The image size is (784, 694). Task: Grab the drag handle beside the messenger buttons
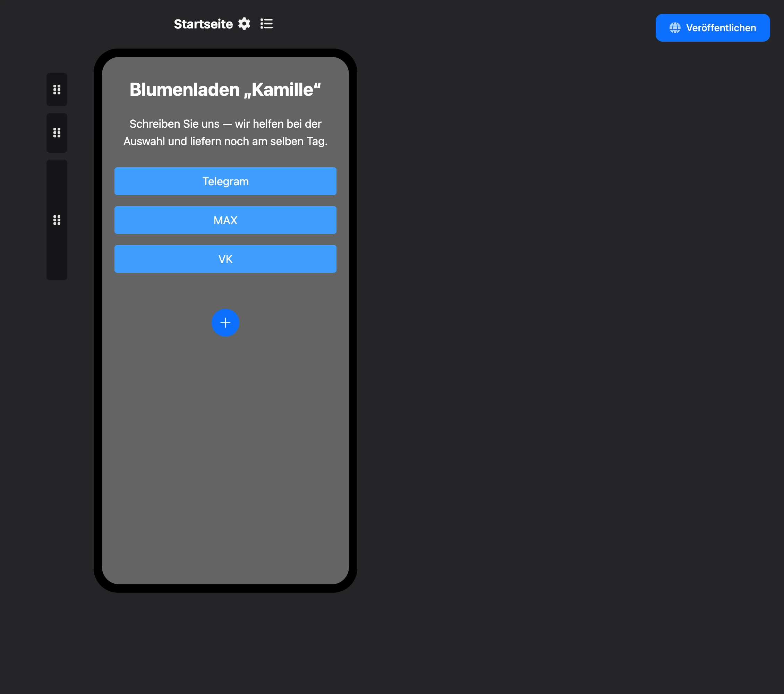click(57, 220)
